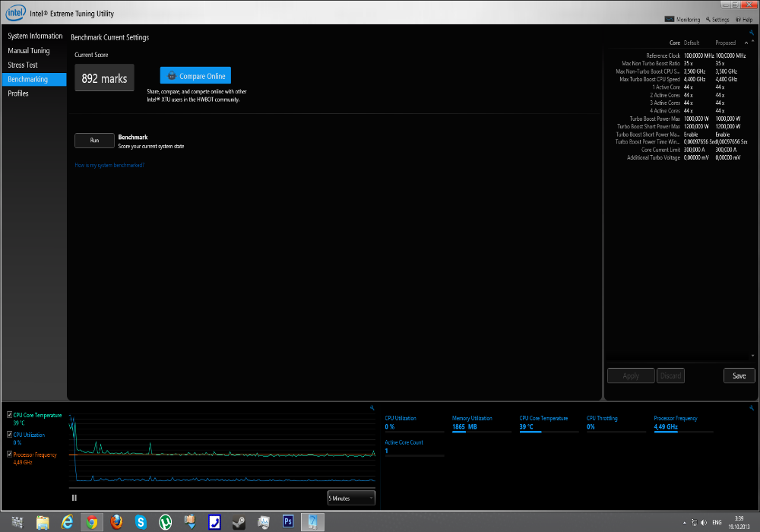The height and width of the screenshot is (532, 760).
Task: Show hidden tray icons arrow
Action: pos(685,523)
